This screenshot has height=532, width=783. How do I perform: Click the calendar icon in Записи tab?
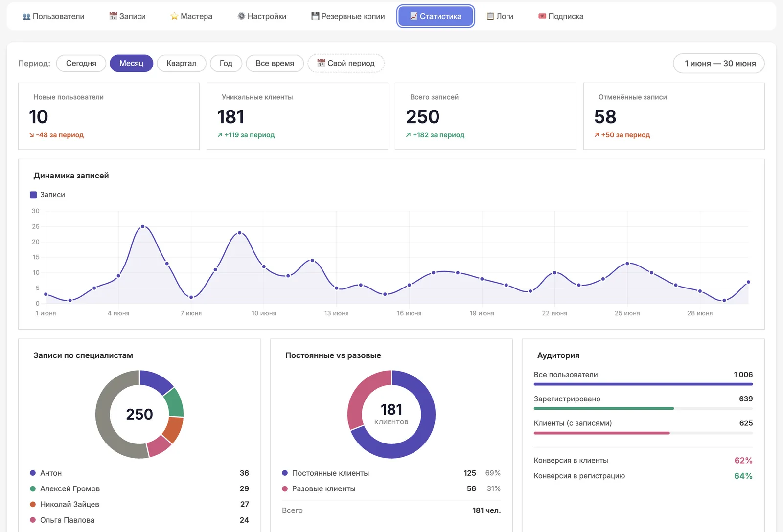113,16
